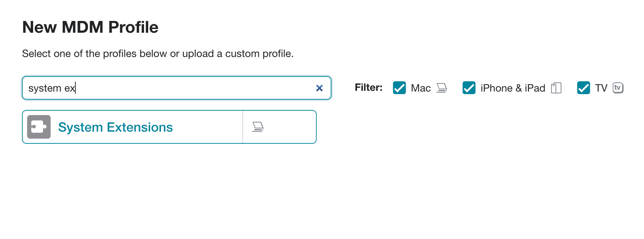The height and width of the screenshot is (239, 644).
Task: Click the iPhone & iPad device icon
Action: point(556,88)
